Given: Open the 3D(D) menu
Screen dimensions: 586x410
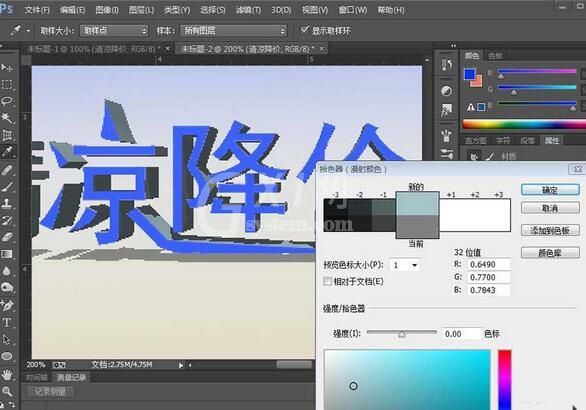Looking at the screenshot, I should (281, 10).
